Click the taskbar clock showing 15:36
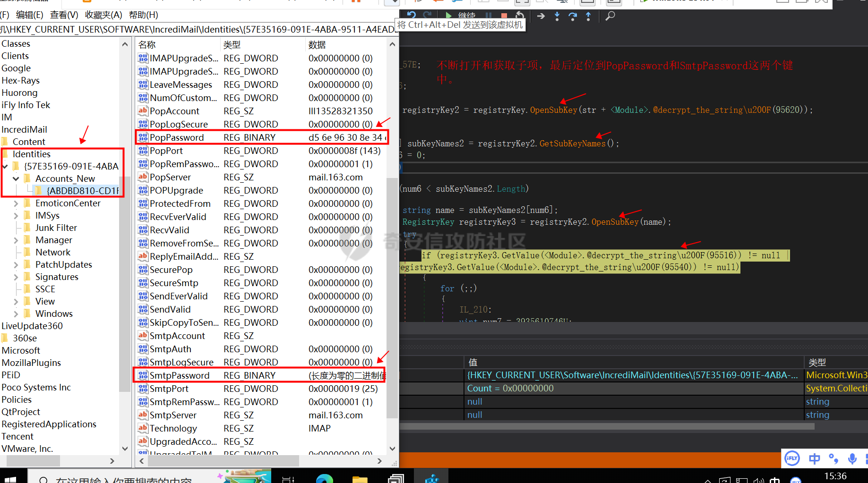 tap(835, 476)
